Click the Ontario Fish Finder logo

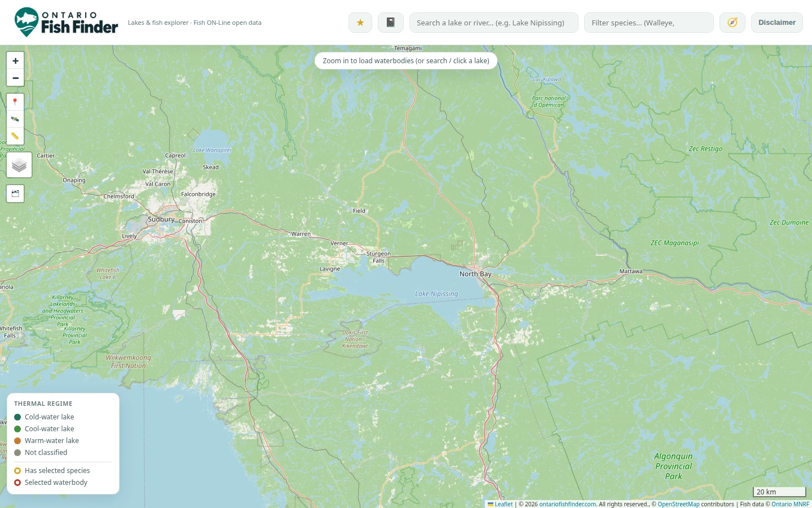coord(66,23)
